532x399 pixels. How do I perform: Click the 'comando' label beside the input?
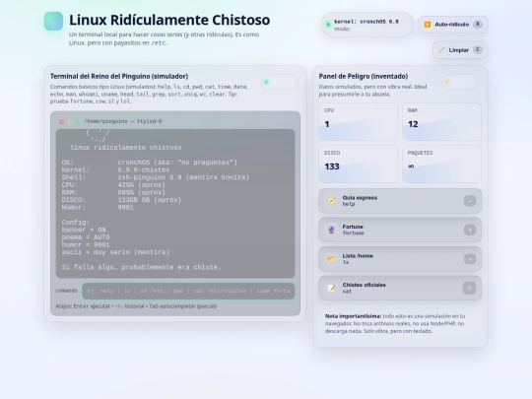tap(67, 291)
